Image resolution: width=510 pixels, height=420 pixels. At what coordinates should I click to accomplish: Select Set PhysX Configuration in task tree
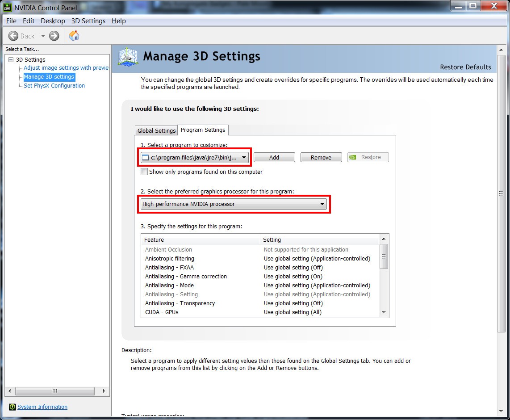54,85
